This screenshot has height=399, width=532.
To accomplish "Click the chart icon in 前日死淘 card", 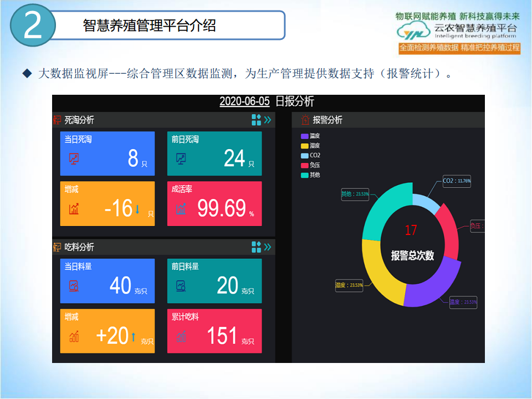I will click(181, 159).
